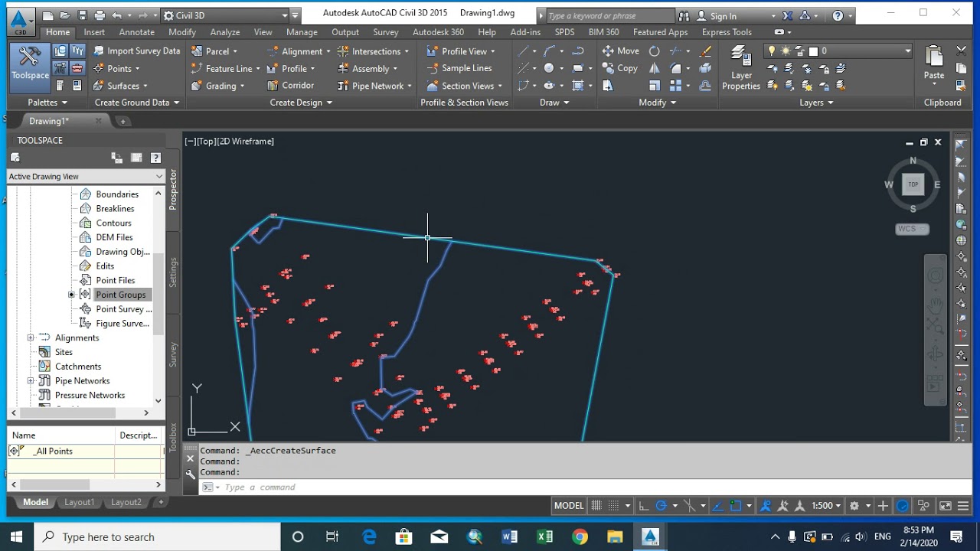
Task: Expand the Pipe Networks tree node
Action: [31, 380]
